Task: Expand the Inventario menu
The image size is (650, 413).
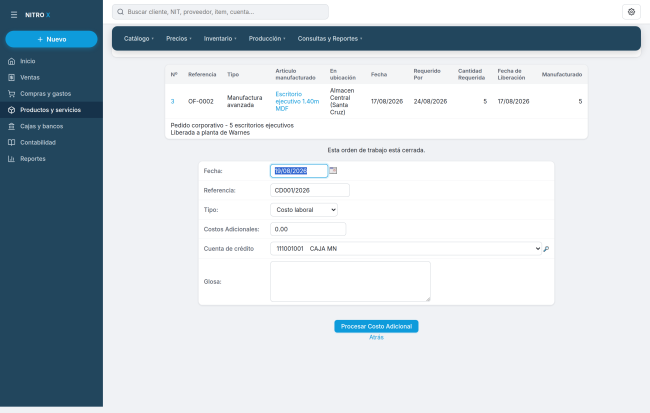Action: (220, 39)
